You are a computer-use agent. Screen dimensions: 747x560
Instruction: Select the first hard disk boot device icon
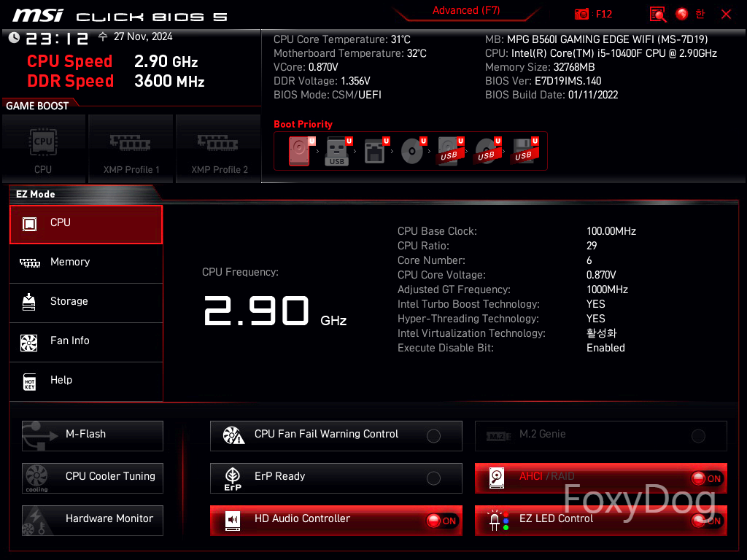point(300,151)
